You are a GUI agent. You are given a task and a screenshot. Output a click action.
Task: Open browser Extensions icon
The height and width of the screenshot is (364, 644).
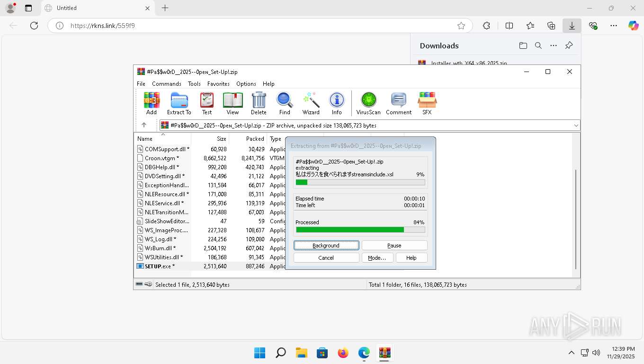tap(486, 26)
